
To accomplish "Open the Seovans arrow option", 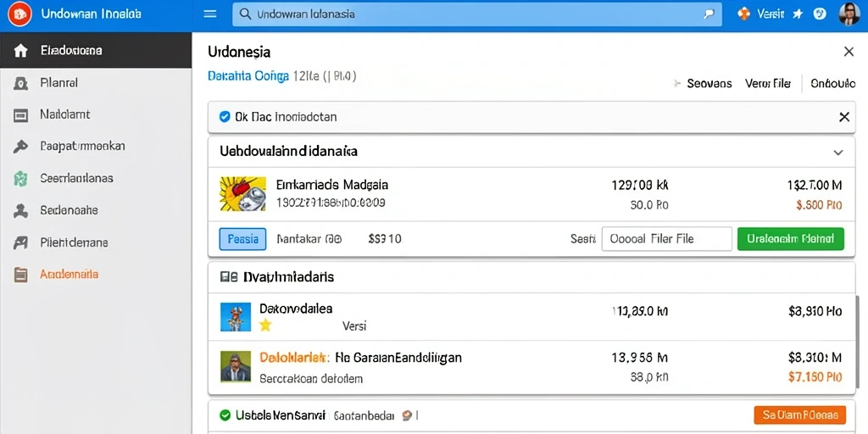I will (x=702, y=84).
